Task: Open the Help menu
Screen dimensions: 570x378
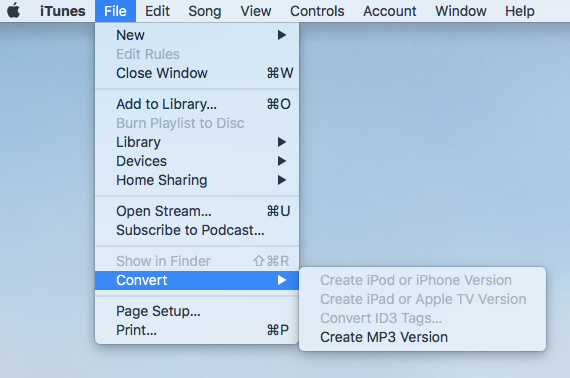Action: coord(519,11)
